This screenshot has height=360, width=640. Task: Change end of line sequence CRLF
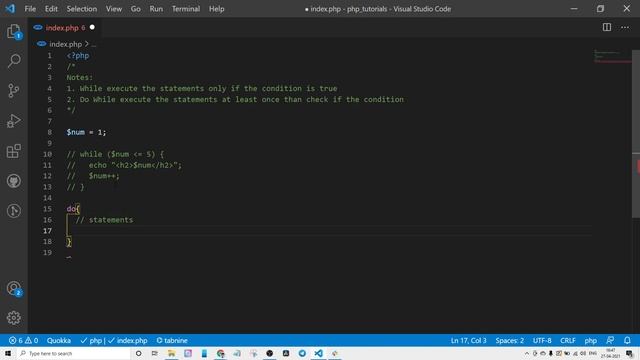[568, 340]
